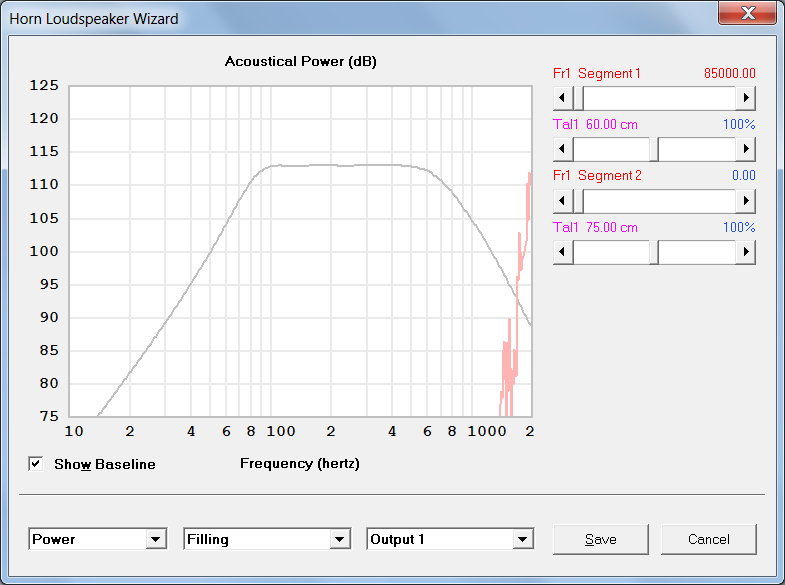
Task: Click the Tal1 75.00 cm label
Action: [x=595, y=228]
